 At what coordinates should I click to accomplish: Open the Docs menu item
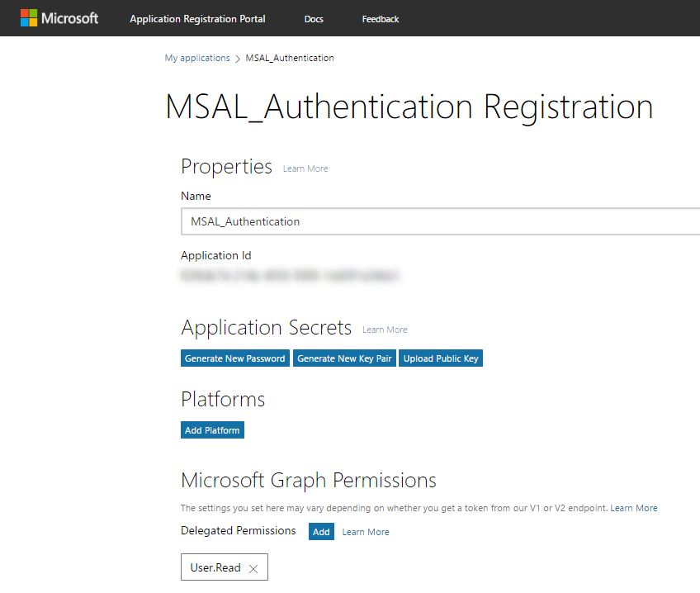coord(314,19)
